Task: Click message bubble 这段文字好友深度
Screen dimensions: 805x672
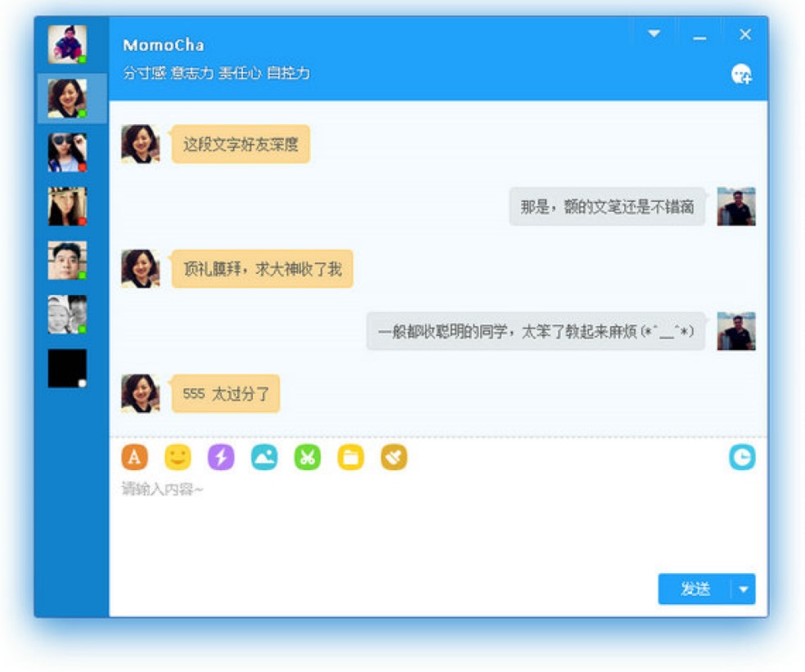Action: pyautogui.click(x=241, y=144)
